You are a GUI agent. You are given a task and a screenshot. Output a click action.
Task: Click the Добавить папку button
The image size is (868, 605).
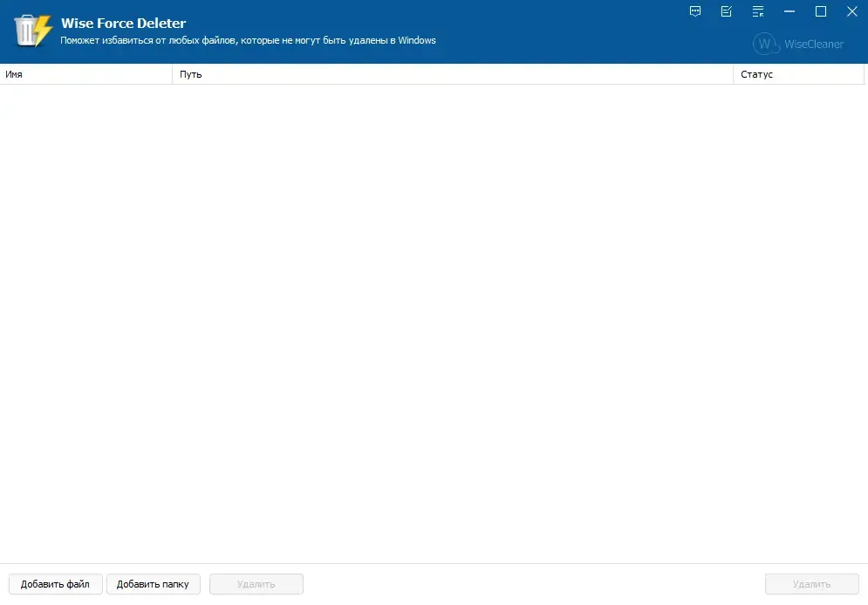coord(154,584)
